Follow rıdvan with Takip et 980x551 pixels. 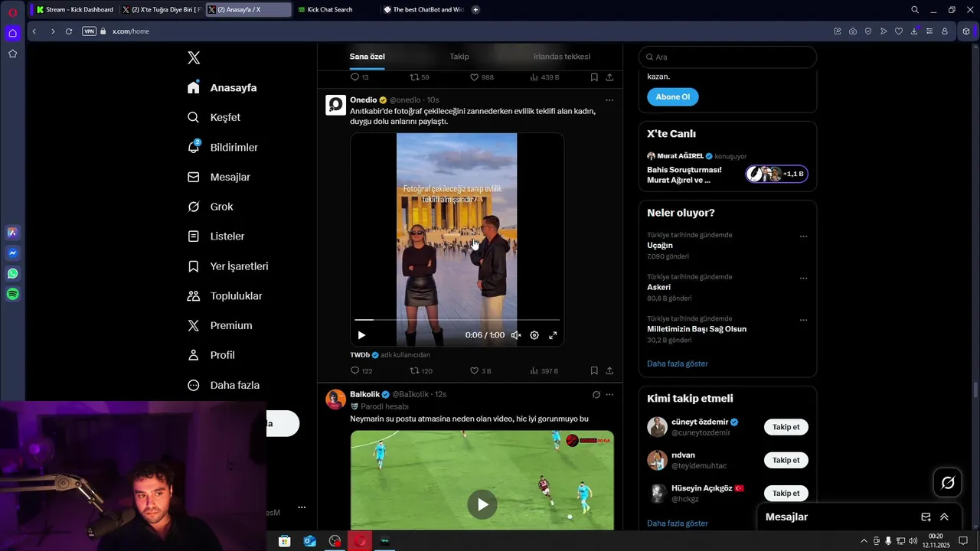coord(786,460)
